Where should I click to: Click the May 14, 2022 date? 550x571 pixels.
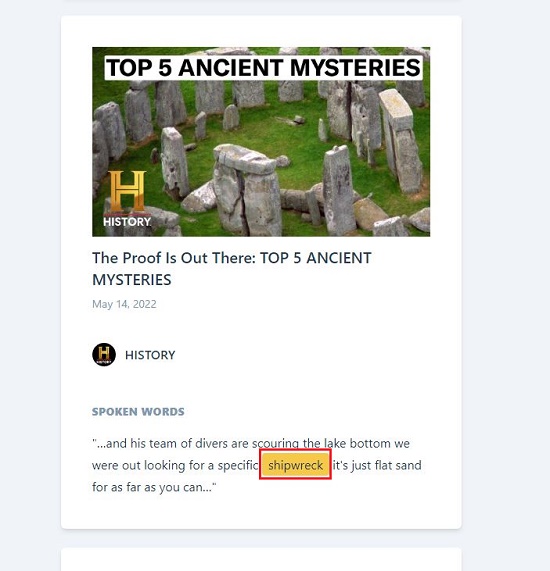pyautogui.click(x=124, y=304)
